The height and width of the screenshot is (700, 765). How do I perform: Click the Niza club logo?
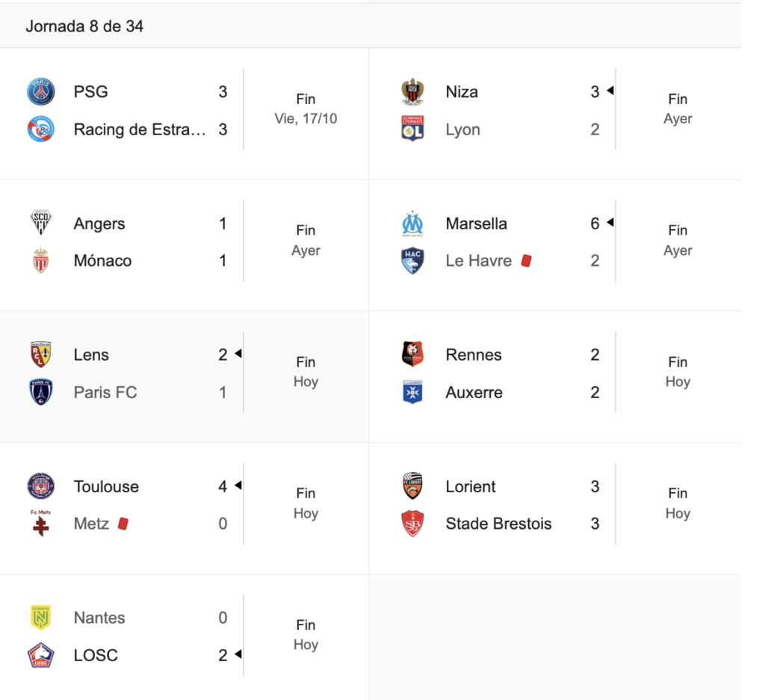pos(413,92)
